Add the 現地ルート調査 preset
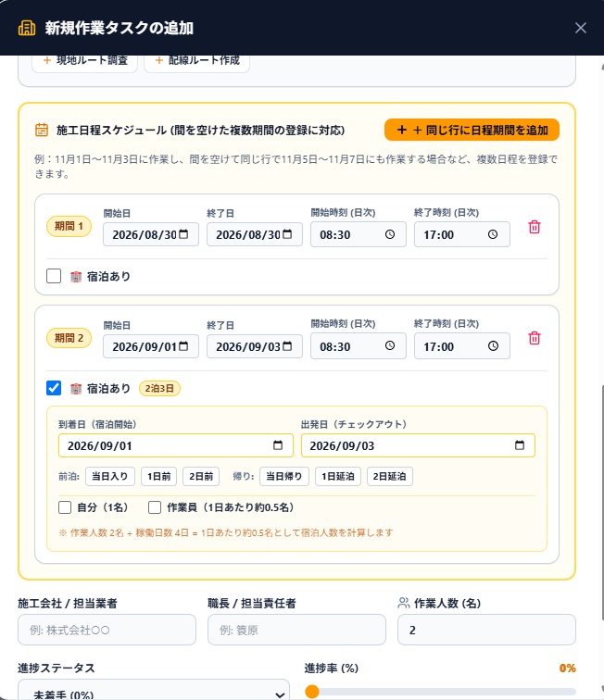 [84, 62]
